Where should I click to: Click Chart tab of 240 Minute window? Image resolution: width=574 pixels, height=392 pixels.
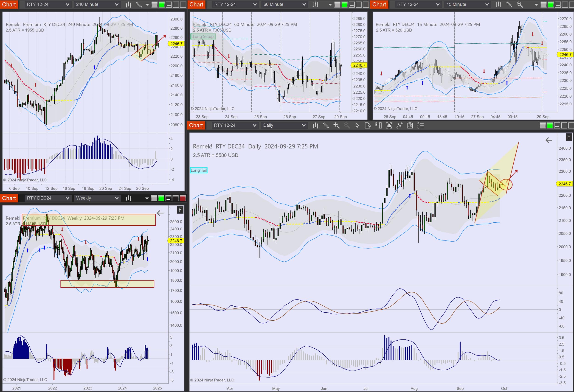(9, 4)
